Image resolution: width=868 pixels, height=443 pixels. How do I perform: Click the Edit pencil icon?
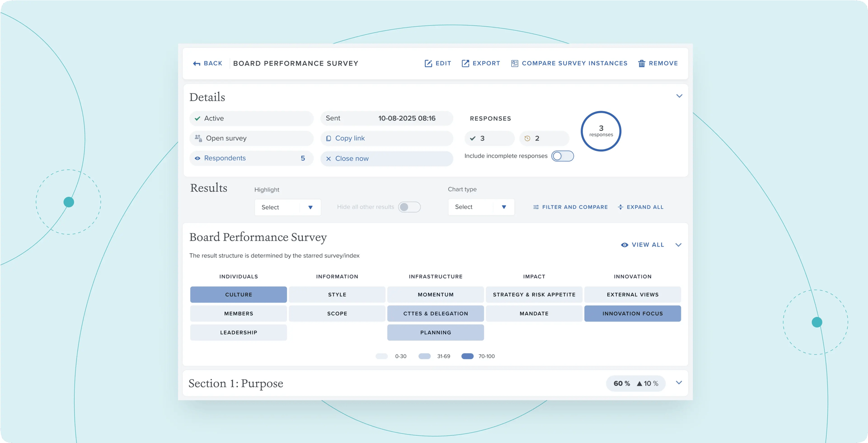(x=428, y=63)
